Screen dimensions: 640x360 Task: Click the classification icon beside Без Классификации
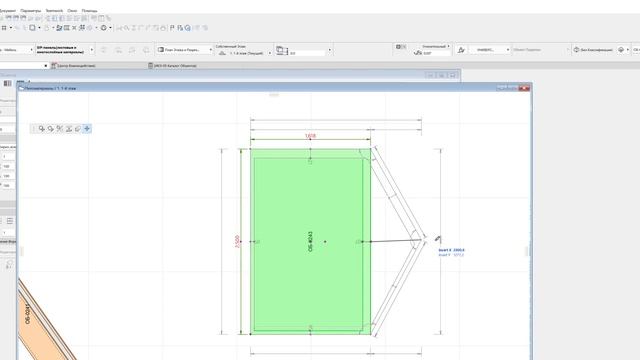tap(576, 50)
